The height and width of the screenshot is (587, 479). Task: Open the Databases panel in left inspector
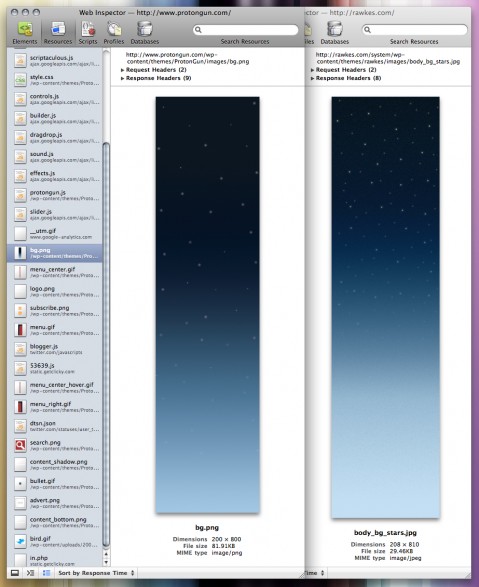[144, 33]
